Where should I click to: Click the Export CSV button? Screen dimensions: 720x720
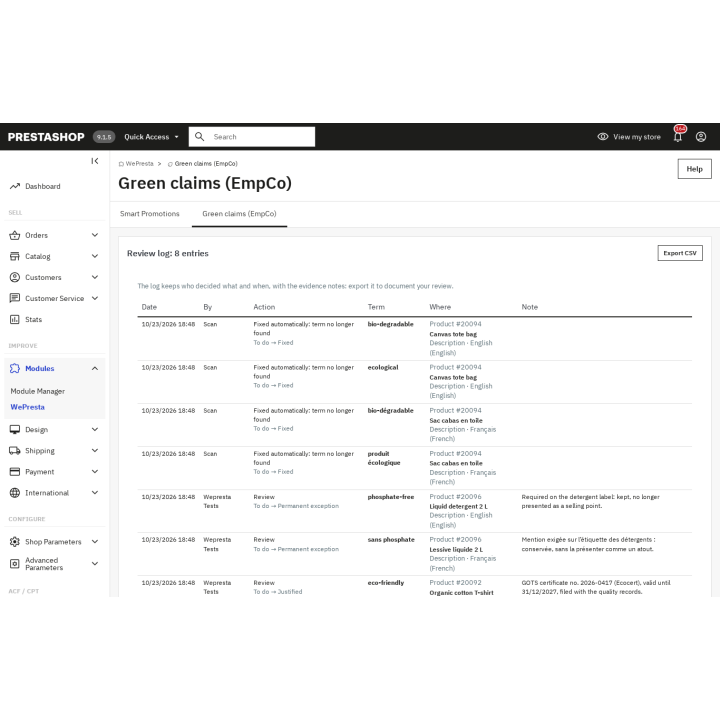[680, 253]
